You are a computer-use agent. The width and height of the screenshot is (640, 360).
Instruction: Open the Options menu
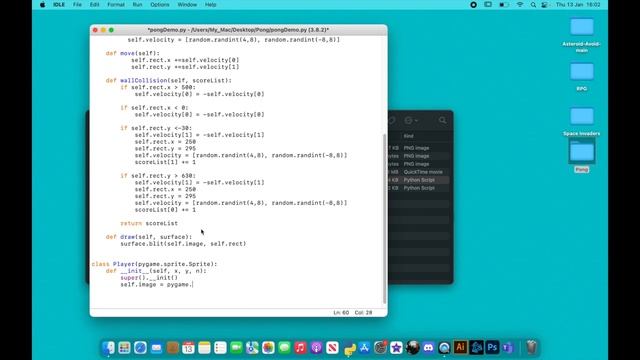(160, 4)
